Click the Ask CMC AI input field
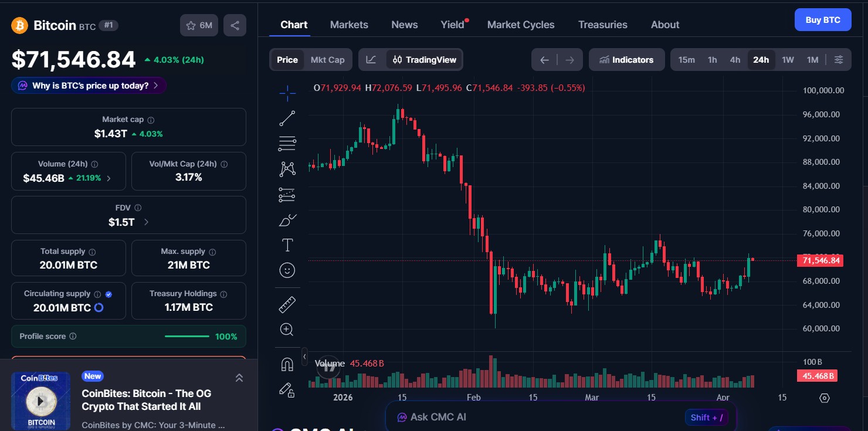This screenshot has width=868, height=431. pos(528,416)
